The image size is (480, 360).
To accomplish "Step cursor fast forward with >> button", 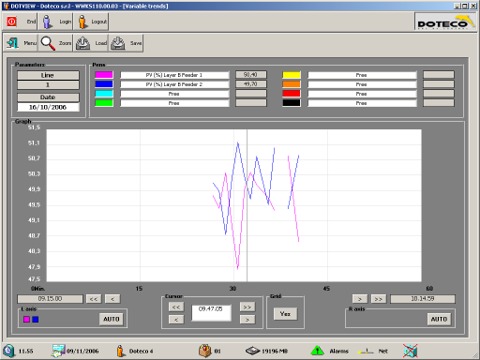I will 247,307.
